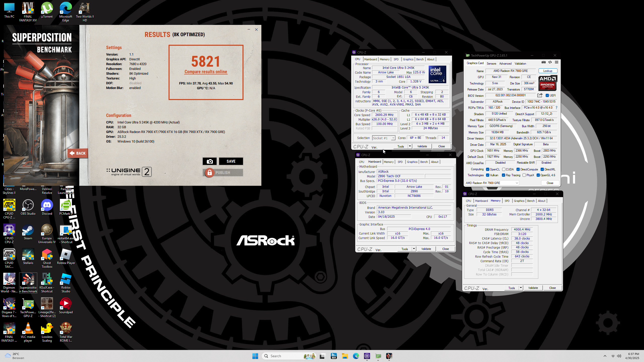Open the µTorrent desktop icon

pyautogui.click(x=47, y=10)
